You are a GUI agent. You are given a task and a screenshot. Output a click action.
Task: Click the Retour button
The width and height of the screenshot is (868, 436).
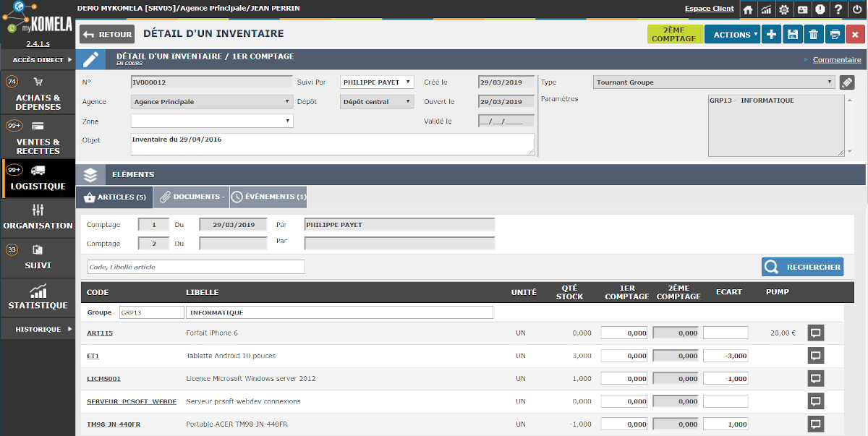coord(106,34)
